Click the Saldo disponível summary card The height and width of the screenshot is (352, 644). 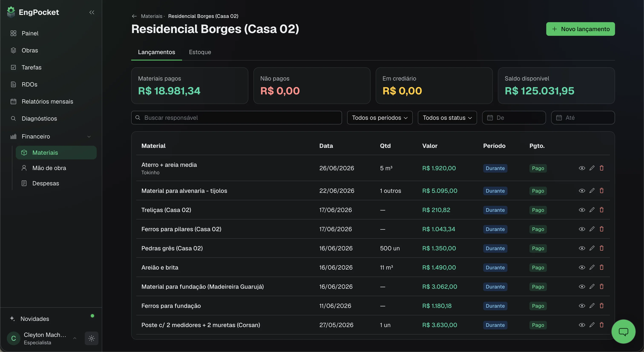point(556,86)
